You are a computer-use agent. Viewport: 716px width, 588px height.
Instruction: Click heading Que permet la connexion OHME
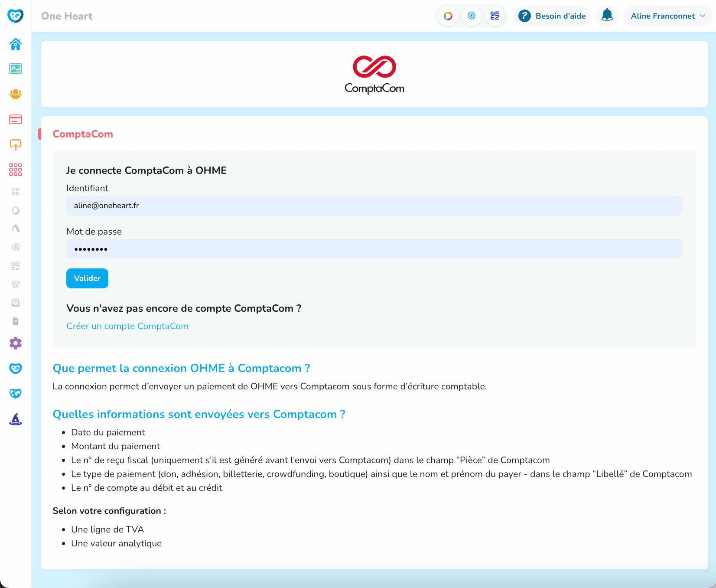pyautogui.click(x=181, y=368)
